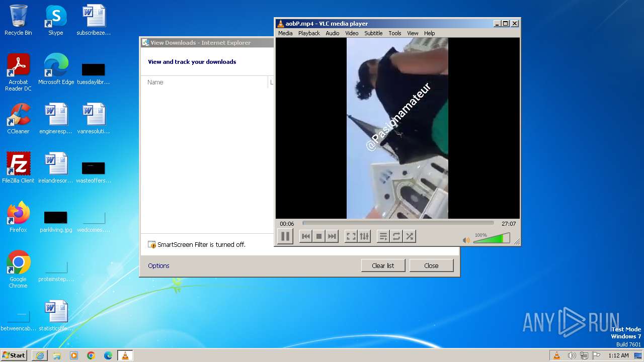Open Chrome from the taskbar
Image resolution: width=644 pixels, height=362 pixels.
91,355
